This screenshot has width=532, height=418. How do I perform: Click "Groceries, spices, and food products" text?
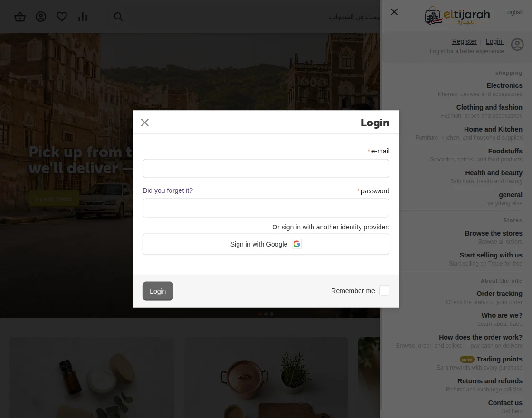click(475, 160)
